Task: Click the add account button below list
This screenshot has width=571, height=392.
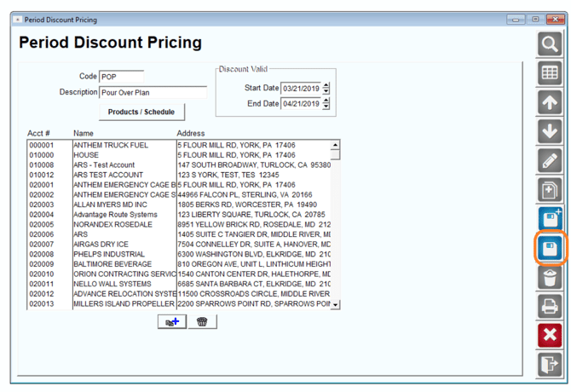Action: [172, 322]
